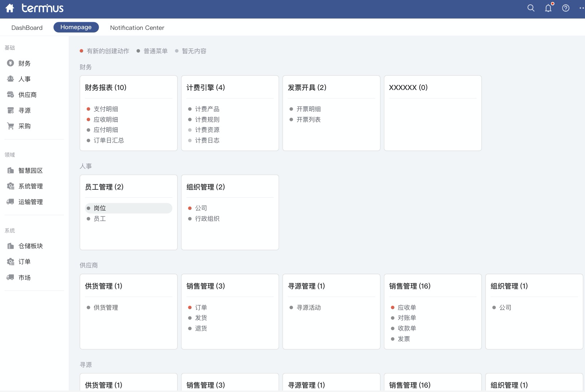Open the Notification Center tab

(x=137, y=28)
